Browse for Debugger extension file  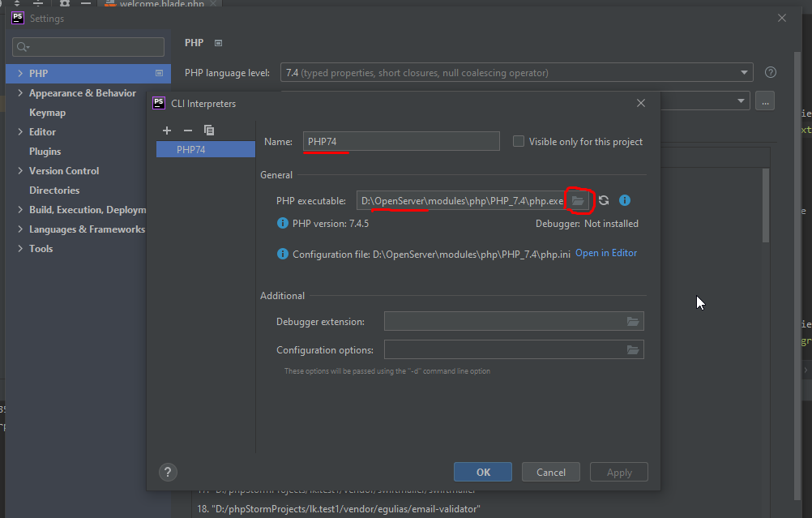point(633,322)
